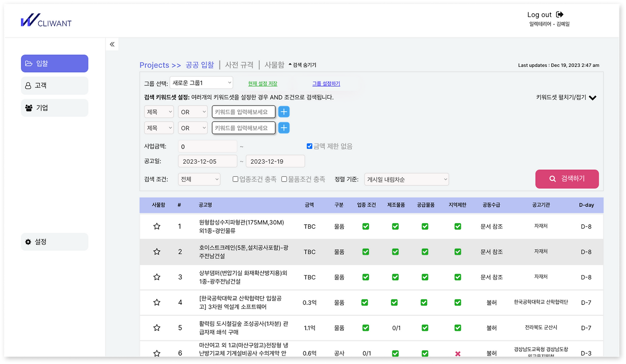This screenshot has height=364, width=626.
Task: Star row 4 bid item
Action: 157,302
